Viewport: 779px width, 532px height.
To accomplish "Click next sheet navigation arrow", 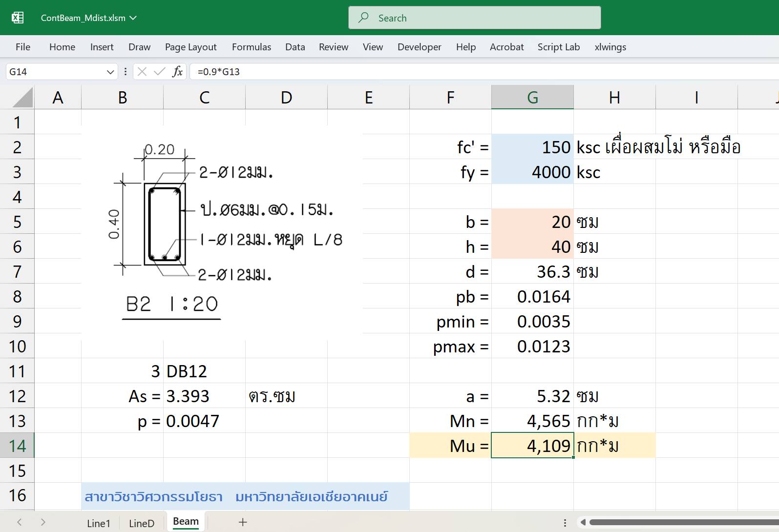I will (x=43, y=522).
